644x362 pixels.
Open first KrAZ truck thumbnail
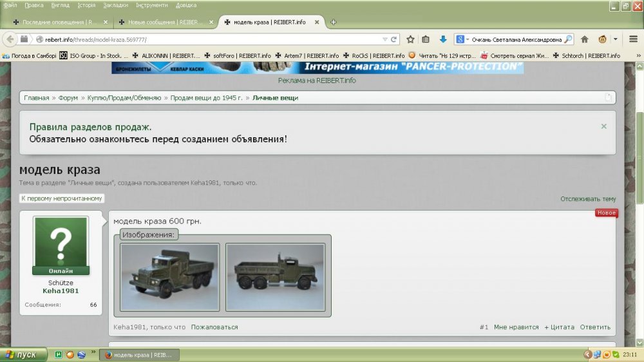[x=169, y=277]
